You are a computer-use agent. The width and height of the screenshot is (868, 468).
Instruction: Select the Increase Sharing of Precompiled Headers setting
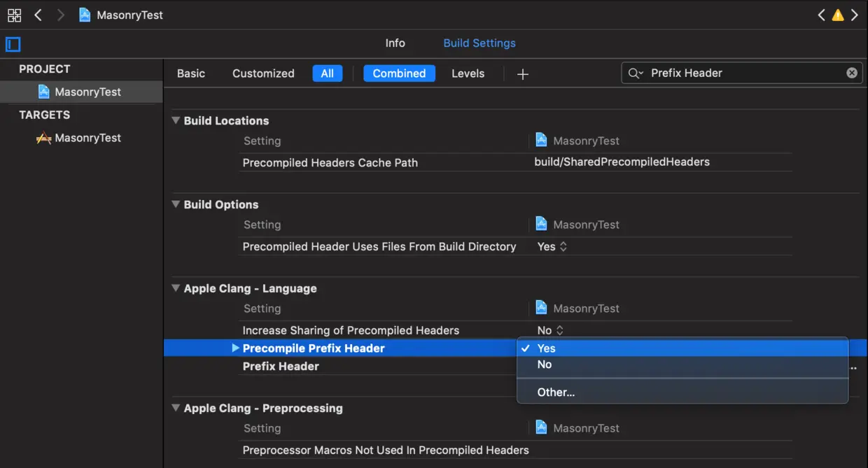click(351, 330)
